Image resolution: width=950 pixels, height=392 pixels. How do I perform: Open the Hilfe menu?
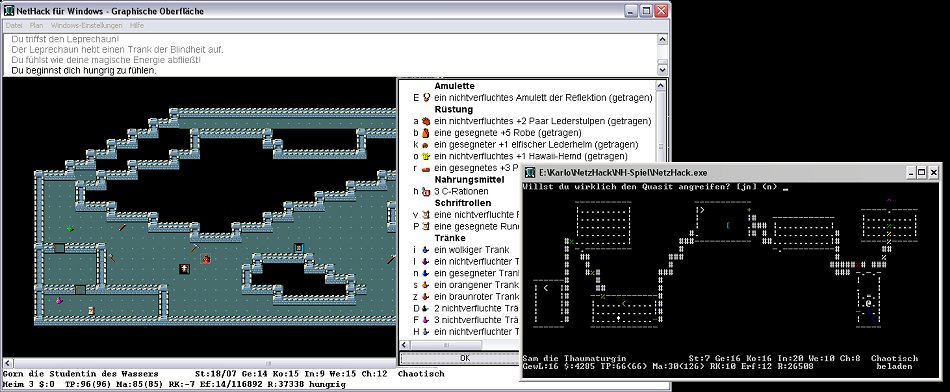[x=137, y=25]
